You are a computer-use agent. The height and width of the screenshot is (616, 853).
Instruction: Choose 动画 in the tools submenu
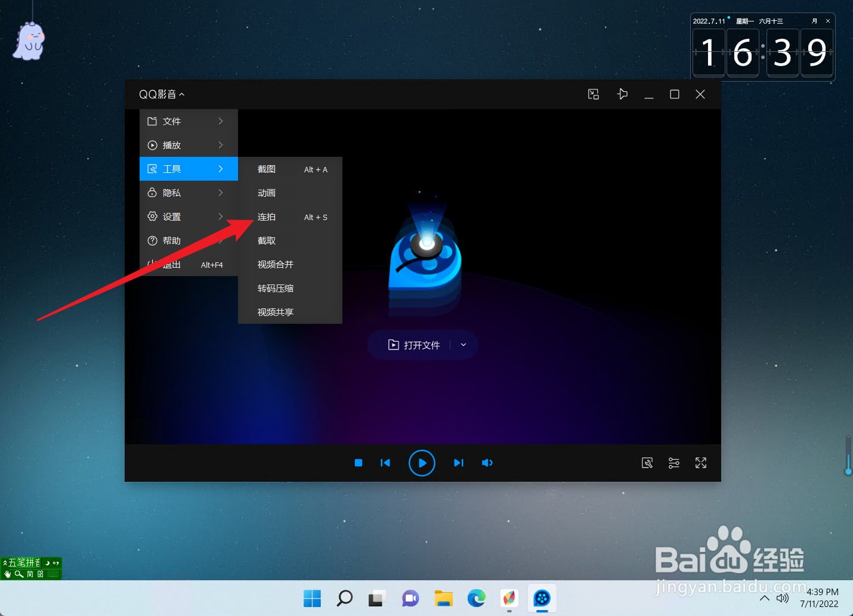pyautogui.click(x=290, y=193)
